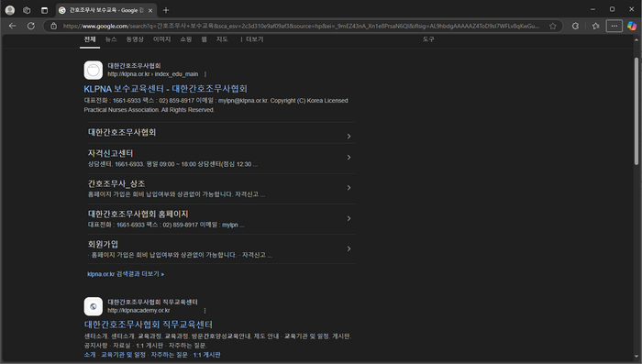Open the favorites list icon
The width and height of the screenshot is (642, 364).
[x=596, y=26]
